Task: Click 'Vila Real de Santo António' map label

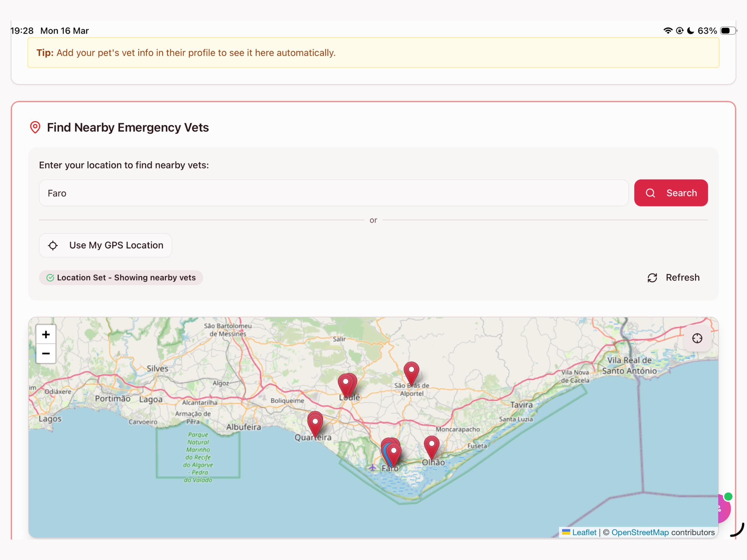Action: tap(629, 366)
